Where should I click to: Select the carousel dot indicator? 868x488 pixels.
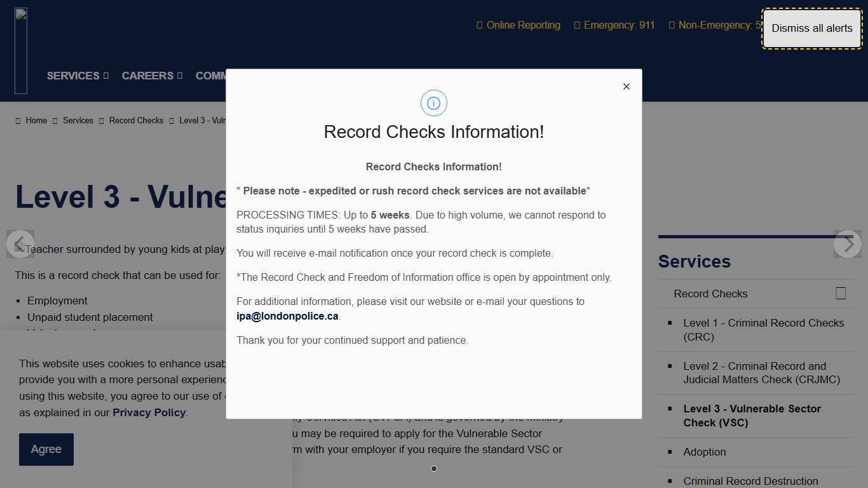pos(434,468)
